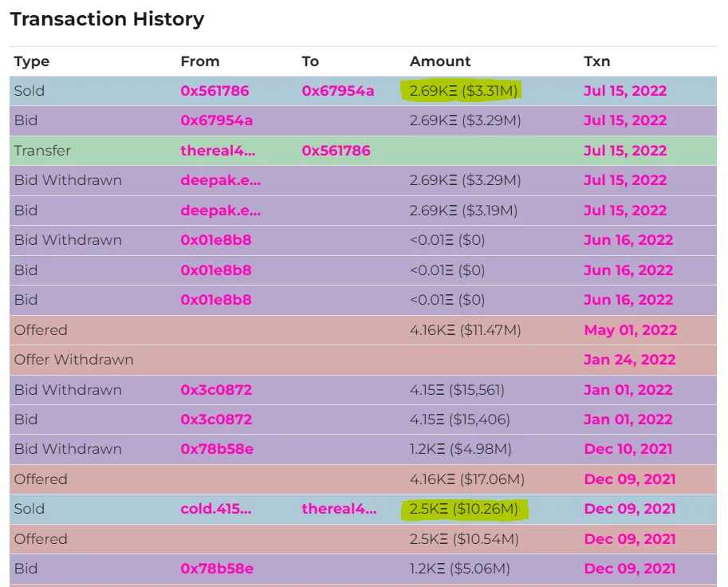The width and height of the screenshot is (728, 587).
Task: Open thereal4... sender in the Transfer row
Action: [x=218, y=151]
